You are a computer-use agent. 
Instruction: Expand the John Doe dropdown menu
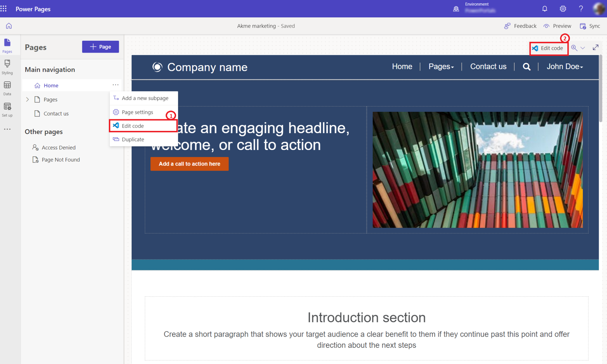point(564,67)
